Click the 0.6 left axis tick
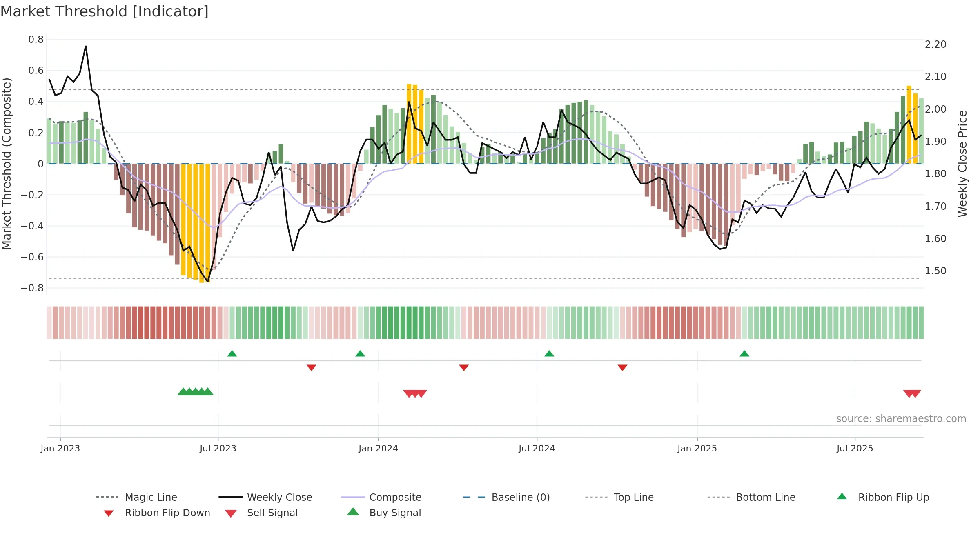 (36, 71)
